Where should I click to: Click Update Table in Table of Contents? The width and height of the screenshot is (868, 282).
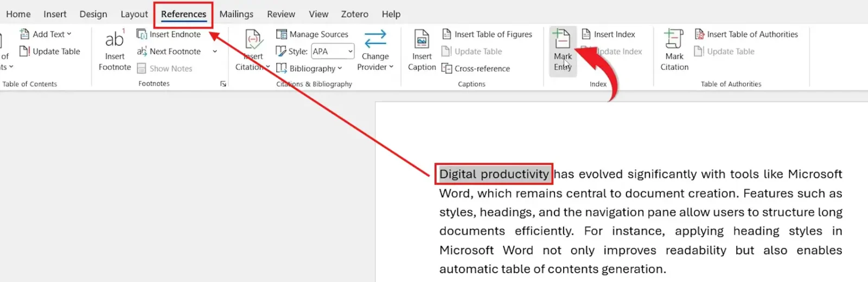(50, 52)
